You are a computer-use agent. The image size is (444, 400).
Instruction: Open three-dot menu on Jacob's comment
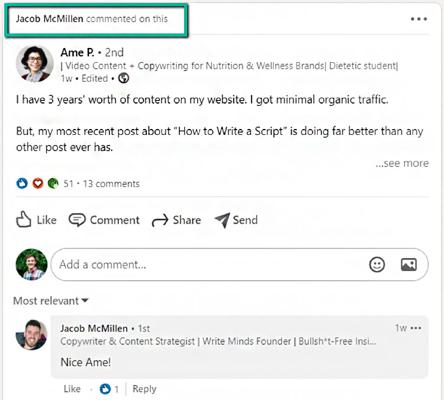(416, 328)
